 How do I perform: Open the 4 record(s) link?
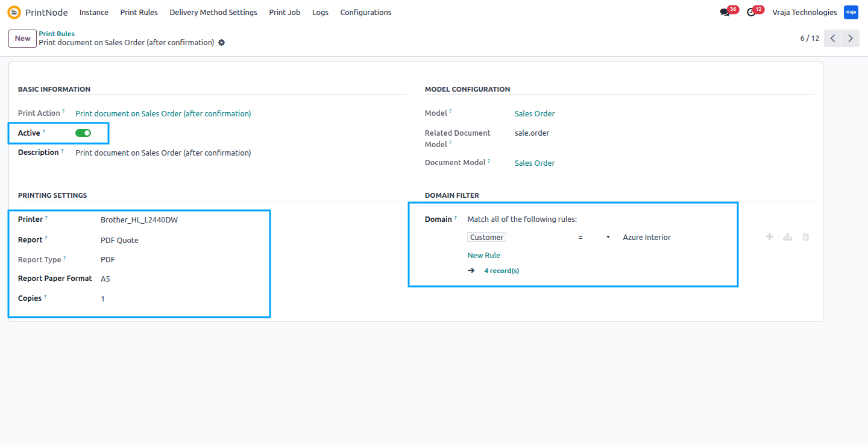pyautogui.click(x=502, y=271)
